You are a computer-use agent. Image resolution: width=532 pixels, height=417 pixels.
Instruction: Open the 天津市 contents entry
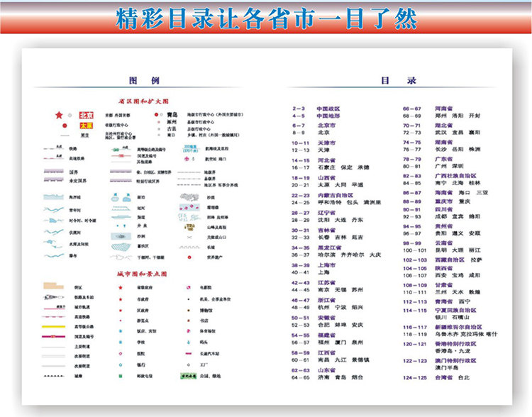pyautogui.click(x=326, y=143)
